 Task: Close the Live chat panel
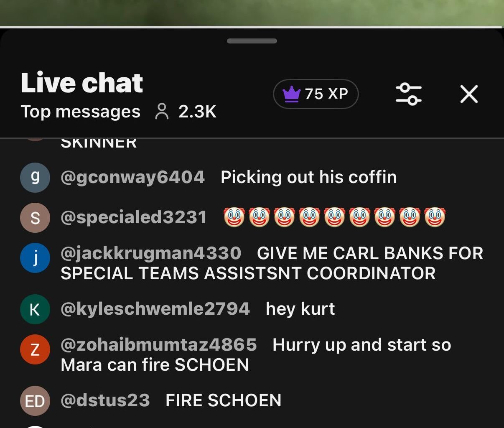tap(469, 94)
